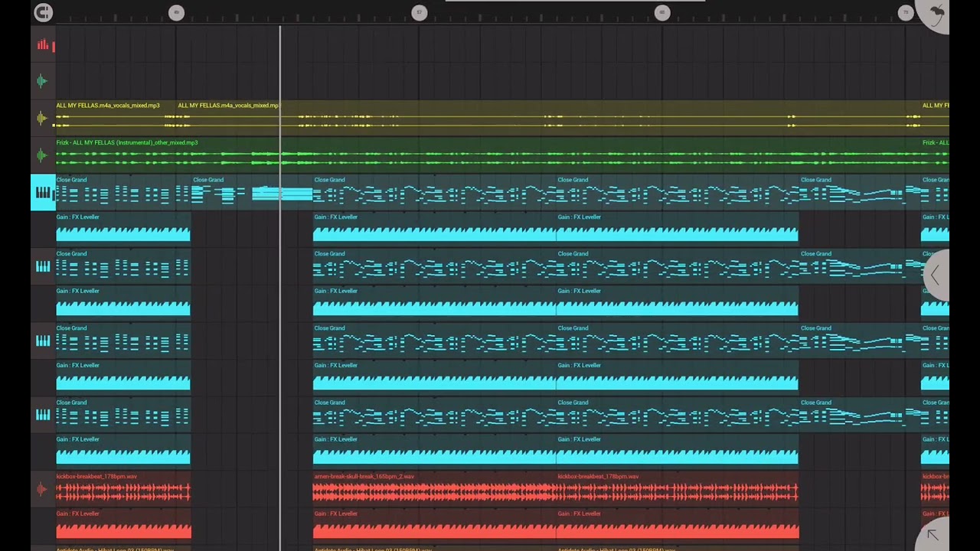Select the yellow vocals audio track icon
The width and height of the screenshot is (980, 551).
click(42, 118)
